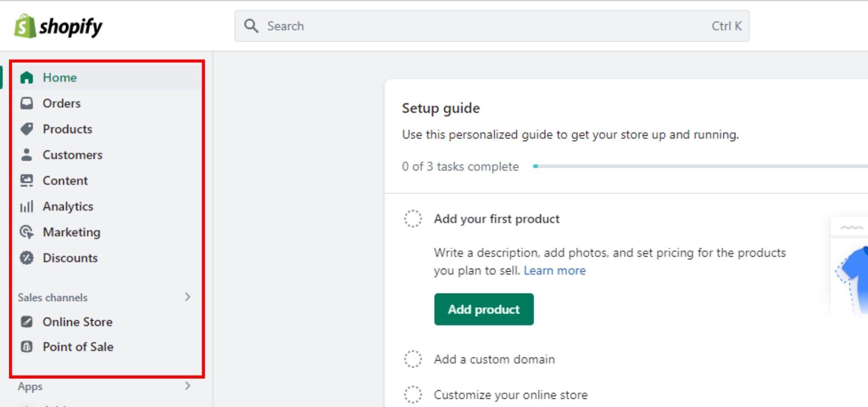Select the Home icon in sidebar
The height and width of the screenshot is (407, 868).
(27, 77)
